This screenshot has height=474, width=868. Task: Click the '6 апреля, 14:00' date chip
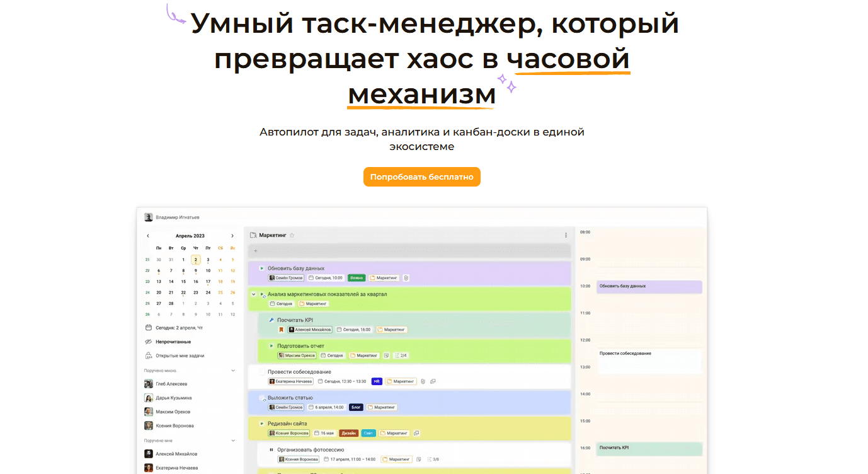pos(326,407)
